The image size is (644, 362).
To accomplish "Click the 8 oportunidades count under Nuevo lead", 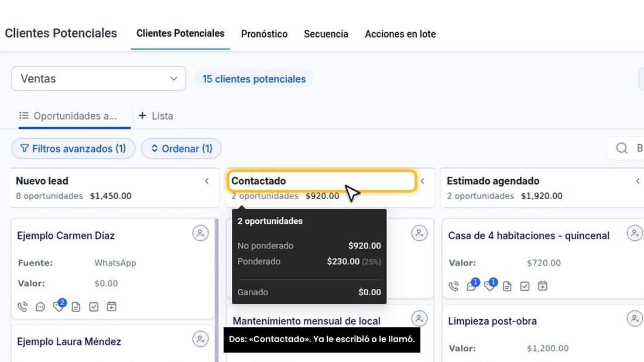I will point(49,196).
